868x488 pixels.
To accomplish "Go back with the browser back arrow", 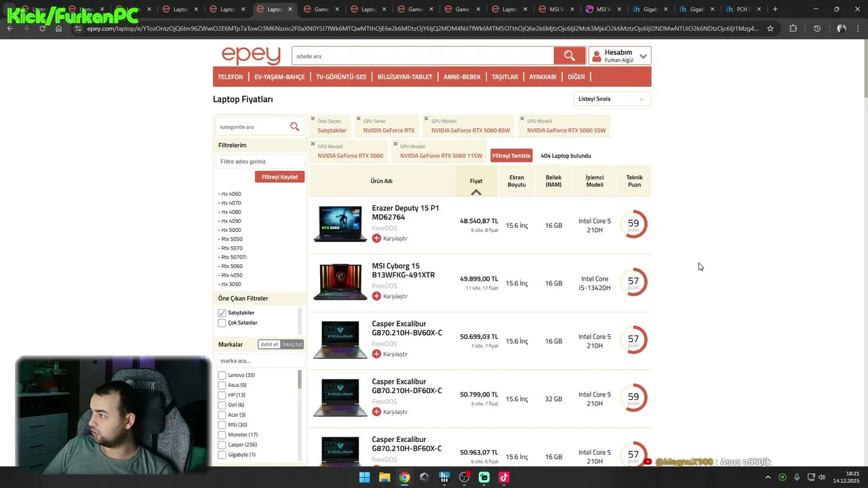I will [10, 28].
